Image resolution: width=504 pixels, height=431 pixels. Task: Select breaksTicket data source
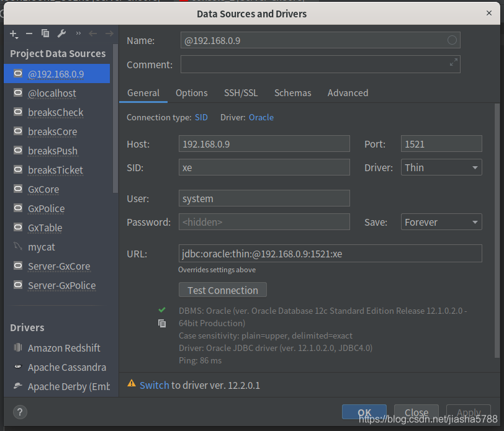56,170
